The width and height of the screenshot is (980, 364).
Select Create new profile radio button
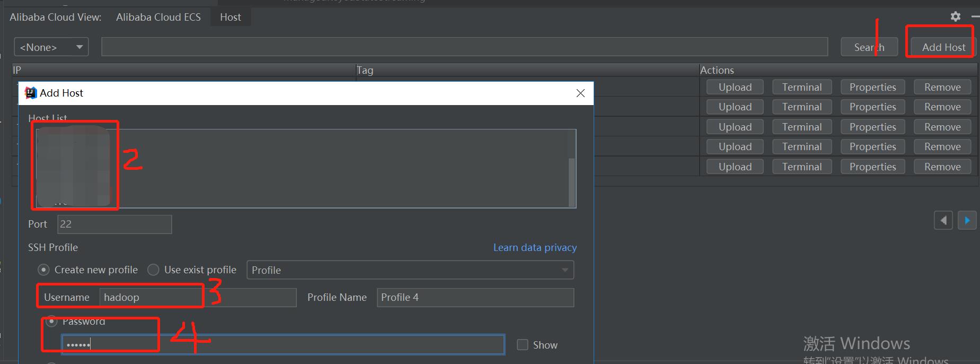[43, 270]
